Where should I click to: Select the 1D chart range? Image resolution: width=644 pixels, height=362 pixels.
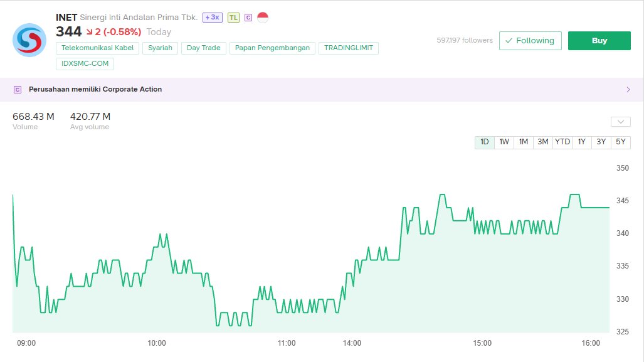pyautogui.click(x=485, y=142)
